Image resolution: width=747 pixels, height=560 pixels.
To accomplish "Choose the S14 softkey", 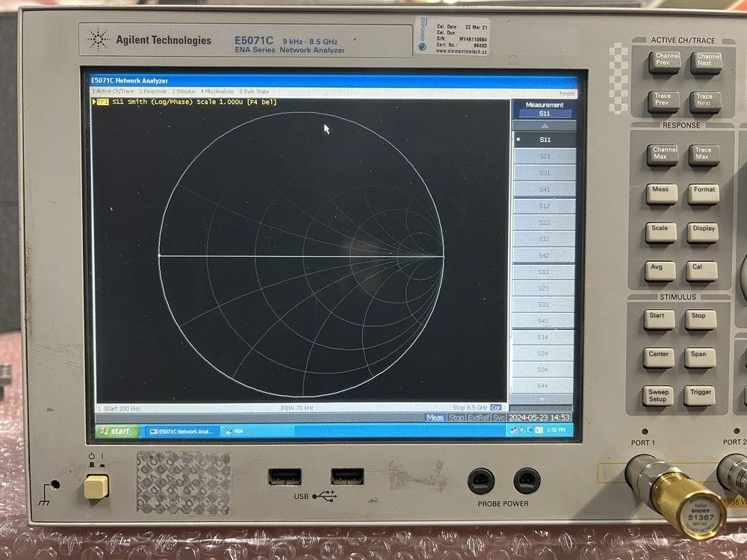I will pos(542,337).
